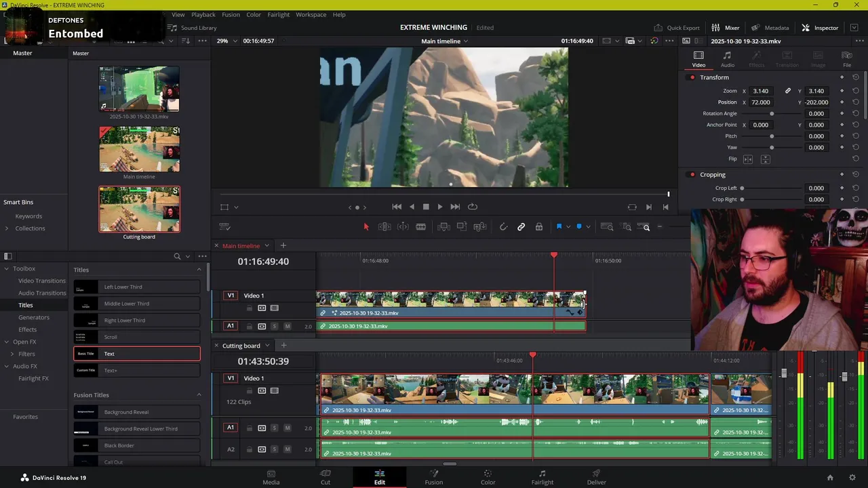The image size is (868, 488).
Task: Open the Audio tab in Inspector
Action: 727,59
